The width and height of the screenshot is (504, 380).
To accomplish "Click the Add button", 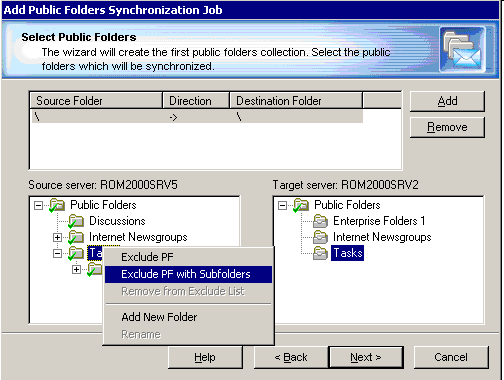I will 447,101.
